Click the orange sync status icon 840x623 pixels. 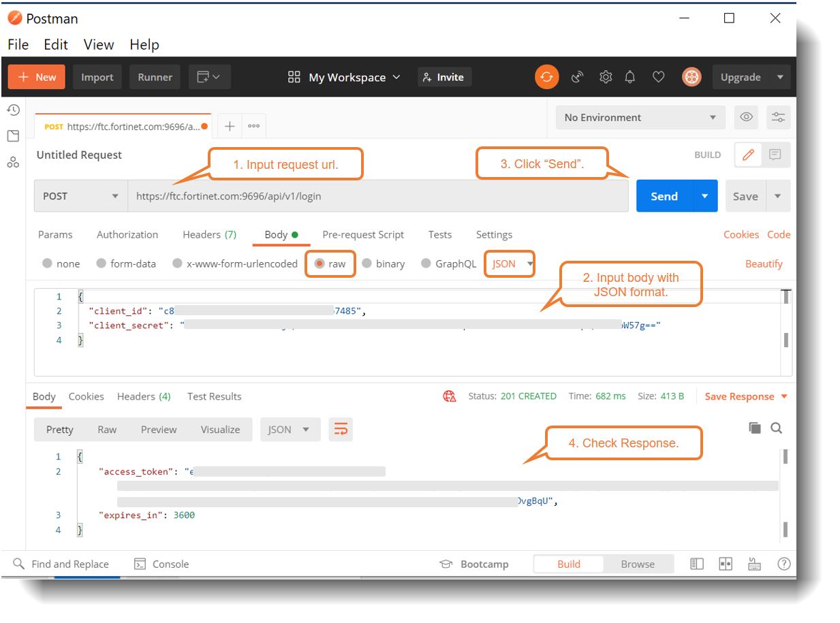pyautogui.click(x=546, y=77)
